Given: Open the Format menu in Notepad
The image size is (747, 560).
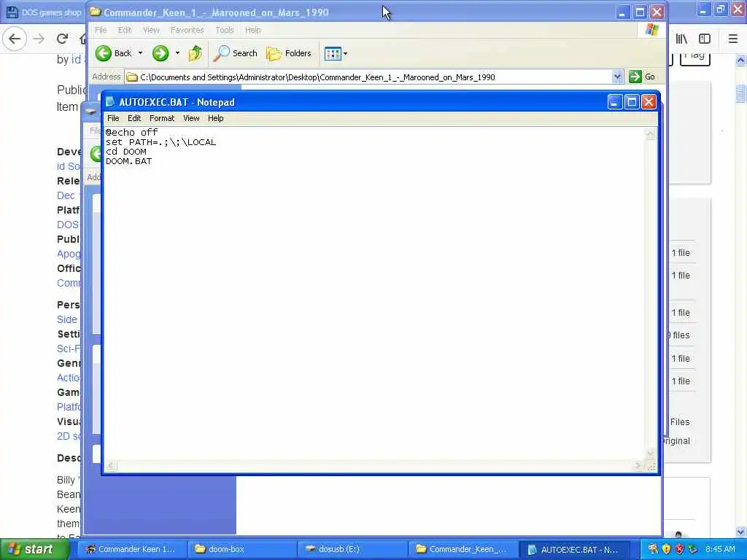Looking at the screenshot, I should point(162,118).
